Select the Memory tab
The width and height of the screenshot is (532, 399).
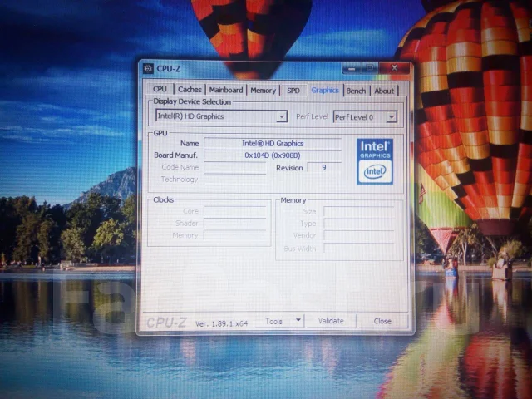click(x=263, y=91)
